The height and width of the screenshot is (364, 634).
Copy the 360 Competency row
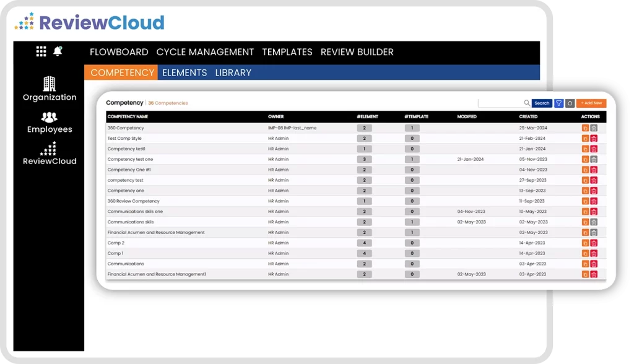584,128
